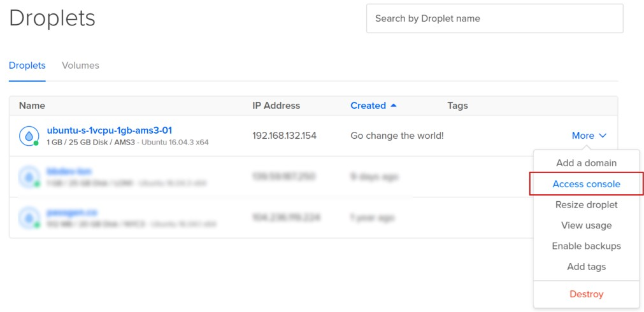Expand the More dropdown for the ubuntu droplet
644x312 pixels.
tap(589, 136)
